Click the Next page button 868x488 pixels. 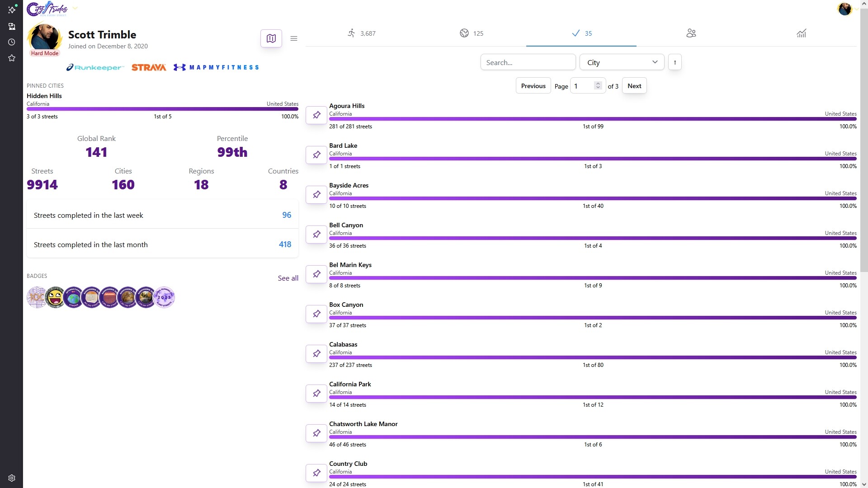[x=634, y=86]
